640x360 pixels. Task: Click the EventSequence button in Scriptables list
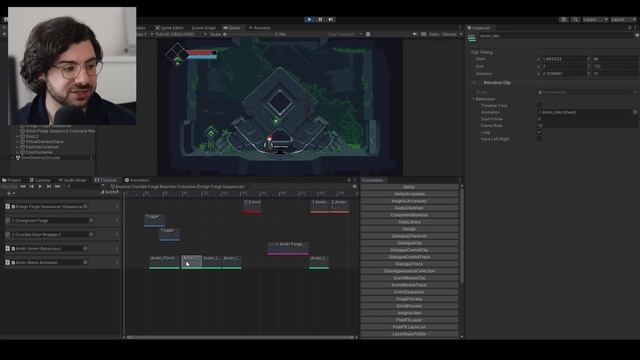[409, 292]
